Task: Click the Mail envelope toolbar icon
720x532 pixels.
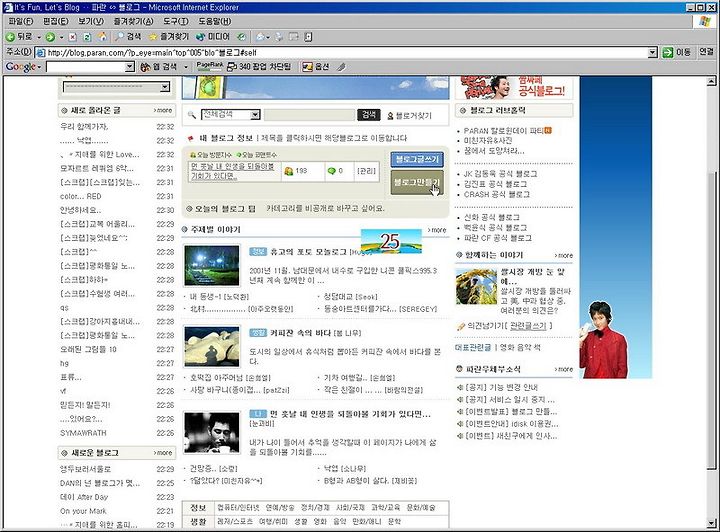Action: point(260,37)
